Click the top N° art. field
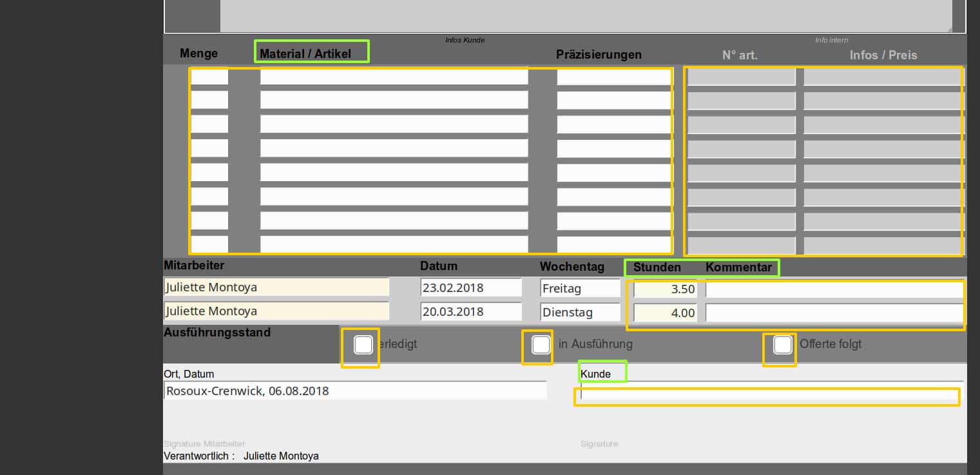This screenshot has width=980, height=475. tap(741, 77)
